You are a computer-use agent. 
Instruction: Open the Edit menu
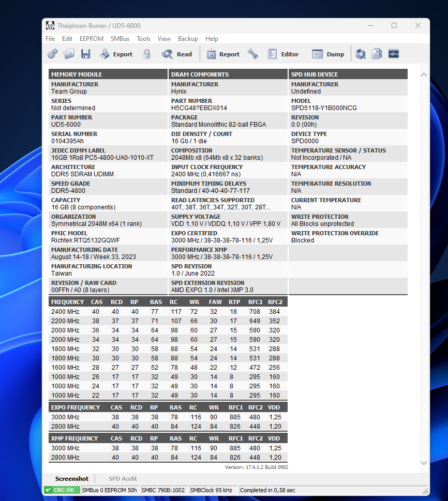(67, 39)
